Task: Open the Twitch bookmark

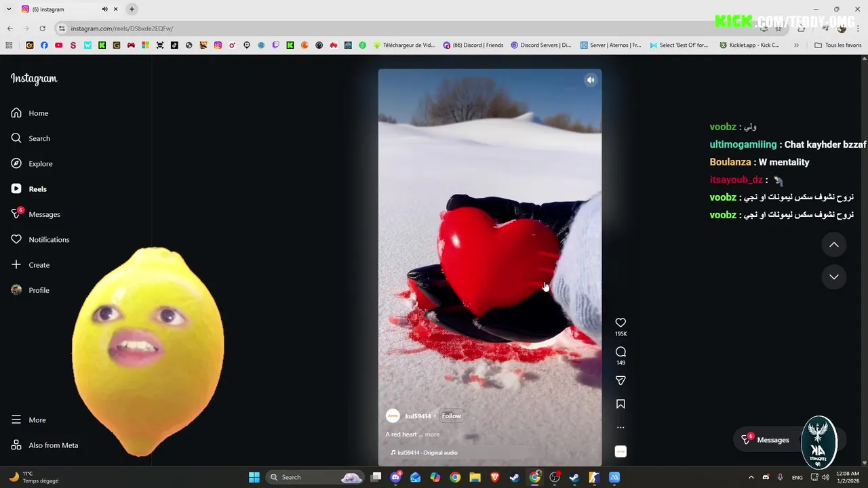Action: (x=275, y=45)
